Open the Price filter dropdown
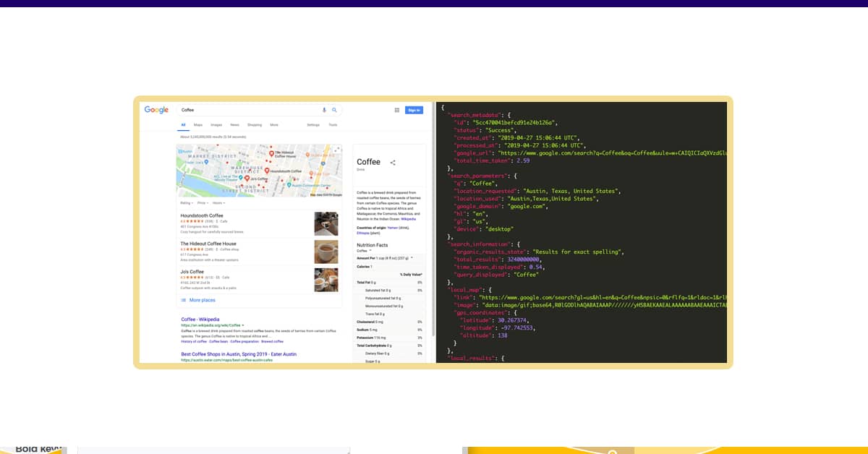This screenshot has width=868, height=454. click(203, 203)
